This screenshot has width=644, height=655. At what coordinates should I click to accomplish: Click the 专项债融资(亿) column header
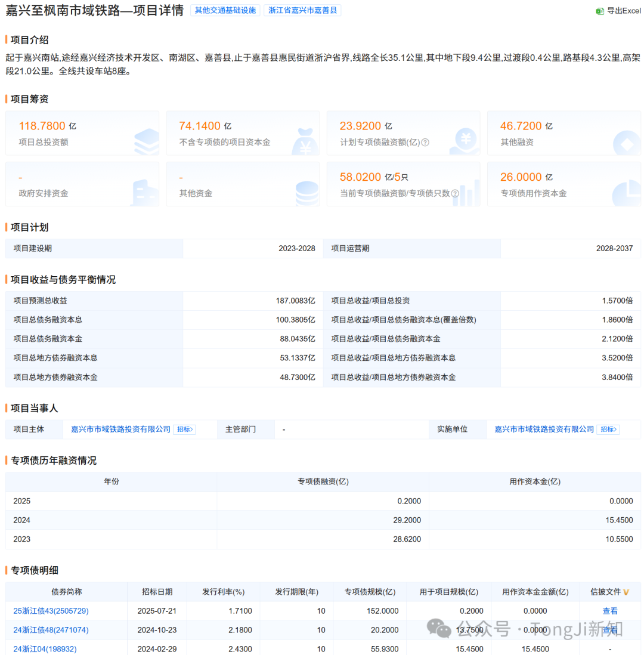(323, 481)
